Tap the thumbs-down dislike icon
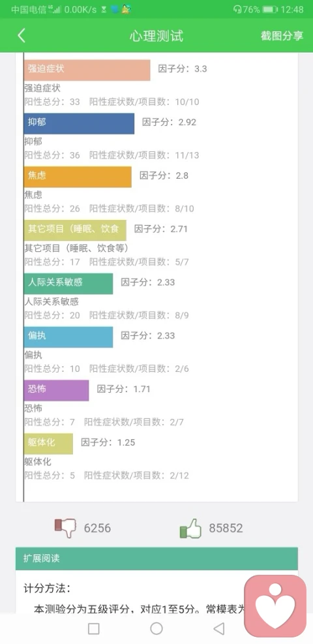This screenshot has height=644, width=313. (x=66, y=528)
